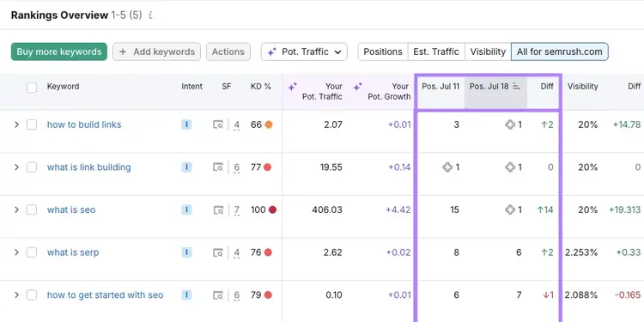Sort by the Keyword column header
This screenshot has height=322, width=644.
tap(64, 86)
